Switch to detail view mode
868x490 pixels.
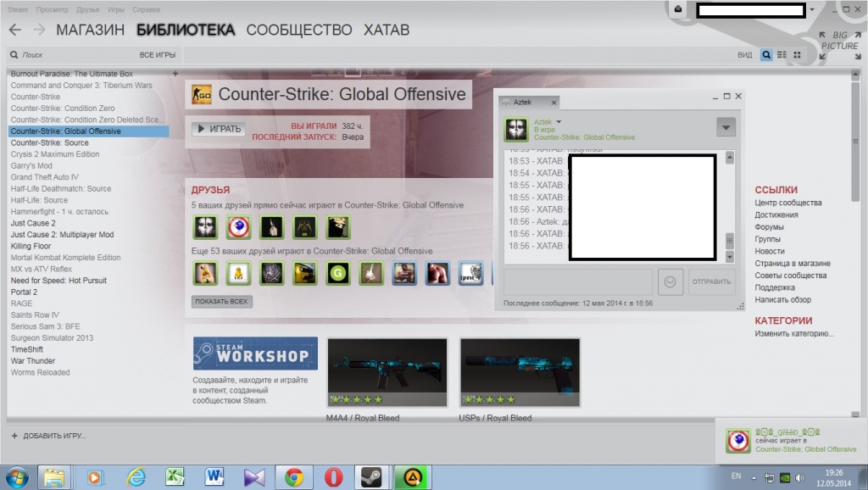[766, 55]
